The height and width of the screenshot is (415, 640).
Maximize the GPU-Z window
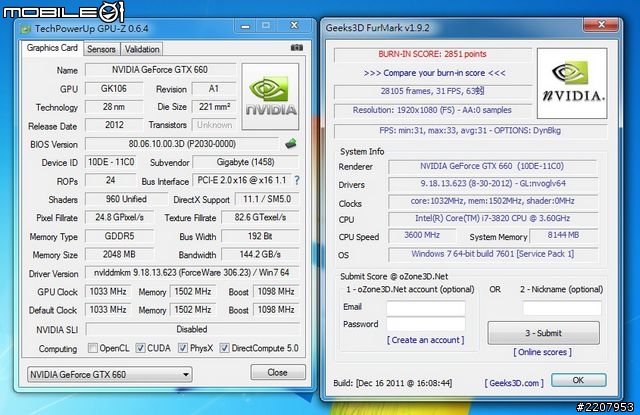pos(266,26)
